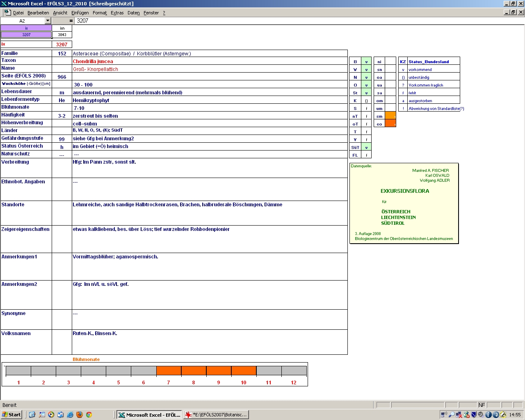Click the green status cell beside SüT
Image resolution: width=525 pixels, height=420 pixels.
366,147
